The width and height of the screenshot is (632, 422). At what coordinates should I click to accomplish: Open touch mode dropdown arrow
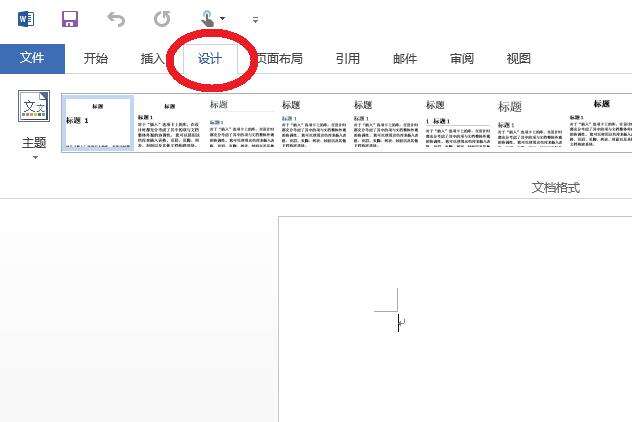[222, 19]
